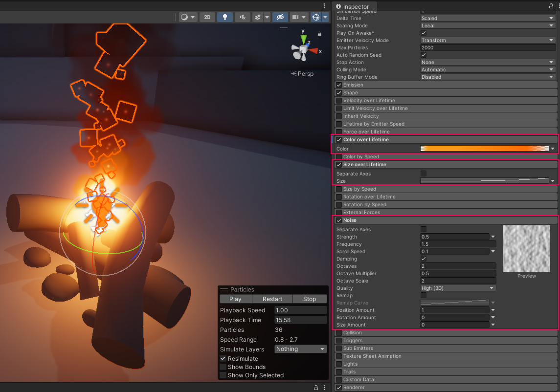Expand the Collision module header
Image resolution: width=560 pixels, height=392 pixels.
tap(353, 333)
